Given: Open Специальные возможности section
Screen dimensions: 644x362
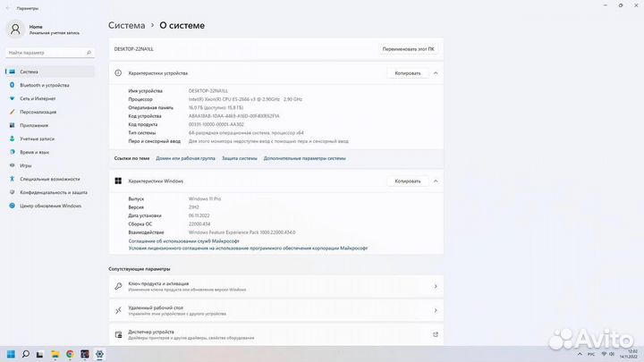Looking at the screenshot, I should tap(50, 179).
